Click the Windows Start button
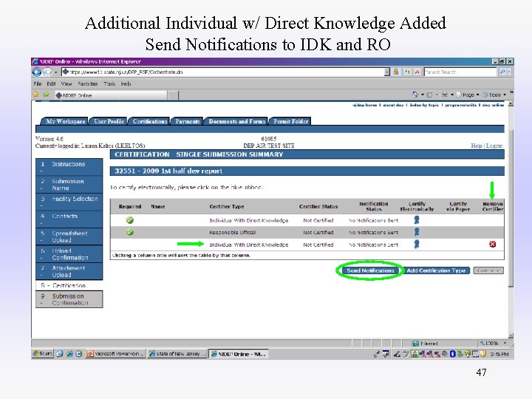 coord(43,353)
